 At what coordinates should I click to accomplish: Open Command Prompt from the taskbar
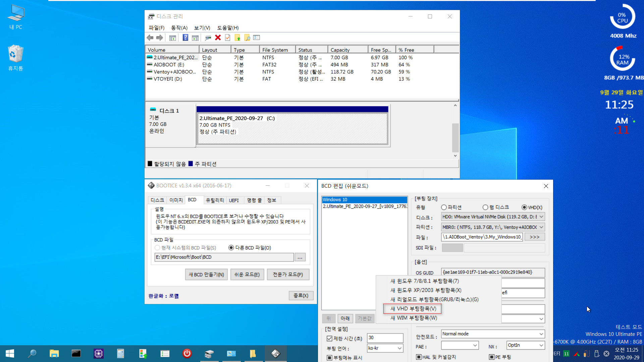(x=76, y=354)
